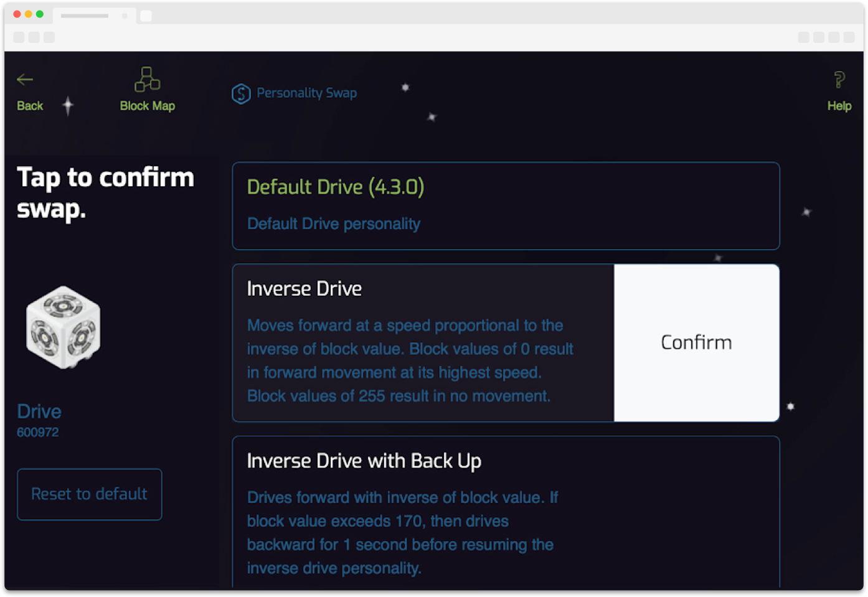The width and height of the screenshot is (868, 597).
Task: Click the block ID 600972
Action: point(38,432)
